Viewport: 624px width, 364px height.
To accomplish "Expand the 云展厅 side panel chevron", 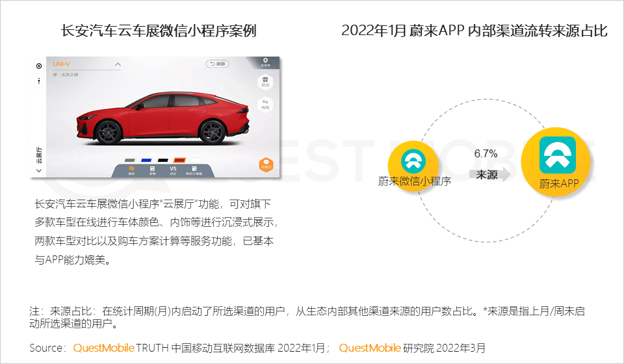I will [39, 170].
